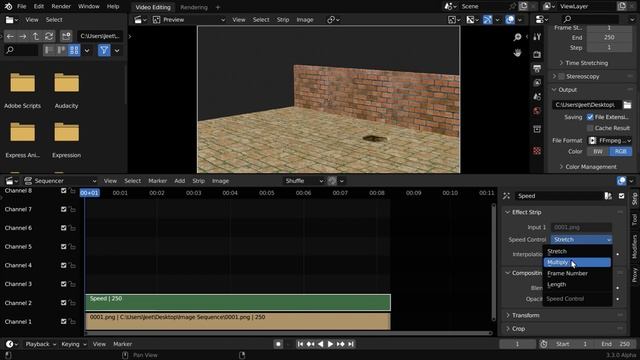
Task: Open the Sequencer editor type dropdown
Action: click(x=60, y=181)
